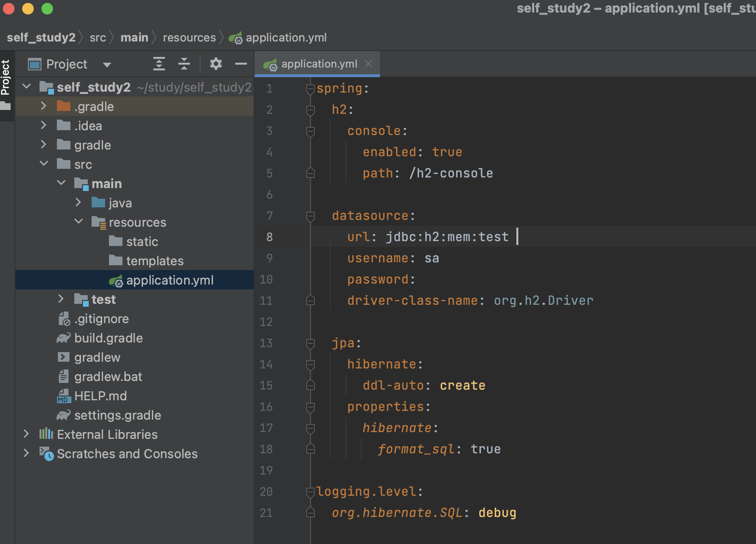The width and height of the screenshot is (756, 544).
Task: Collapse the main folder
Action: (61, 183)
